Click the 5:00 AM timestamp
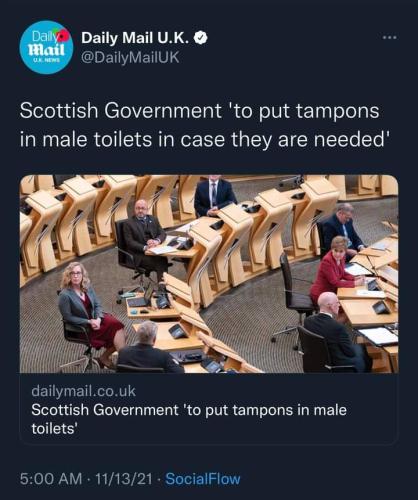 tap(51, 479)
